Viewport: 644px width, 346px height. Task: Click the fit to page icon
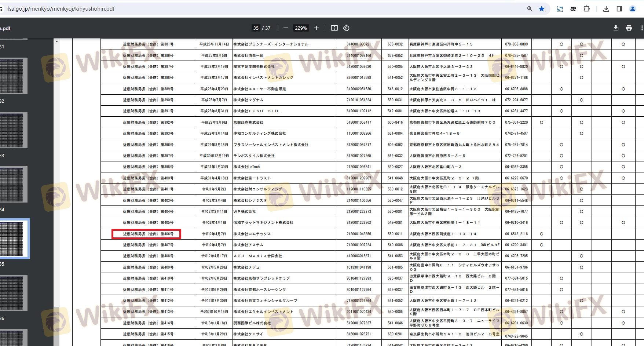point(334,28)
